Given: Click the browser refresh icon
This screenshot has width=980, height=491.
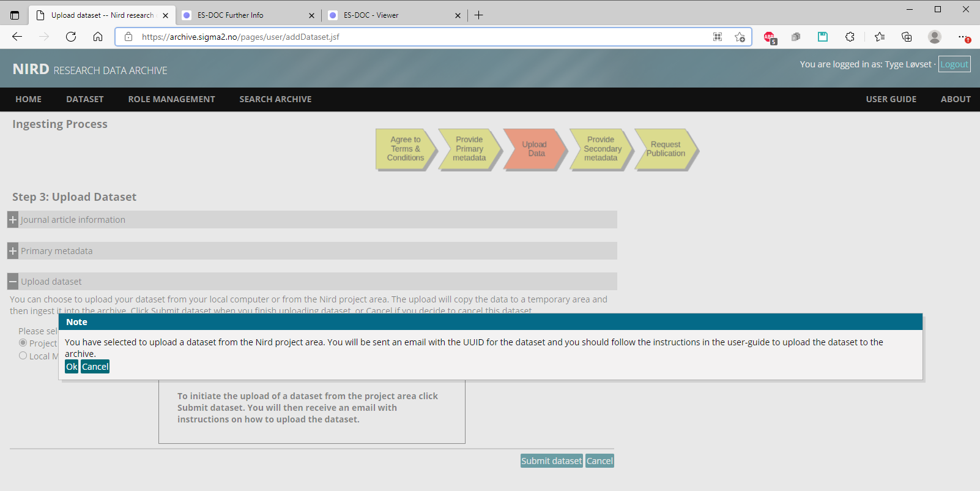Looking at the screenshot, I should coord(71,37).
